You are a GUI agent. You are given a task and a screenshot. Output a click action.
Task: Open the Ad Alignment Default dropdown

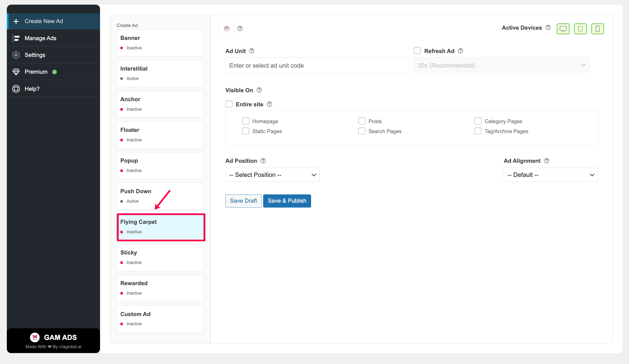(551, 175)
